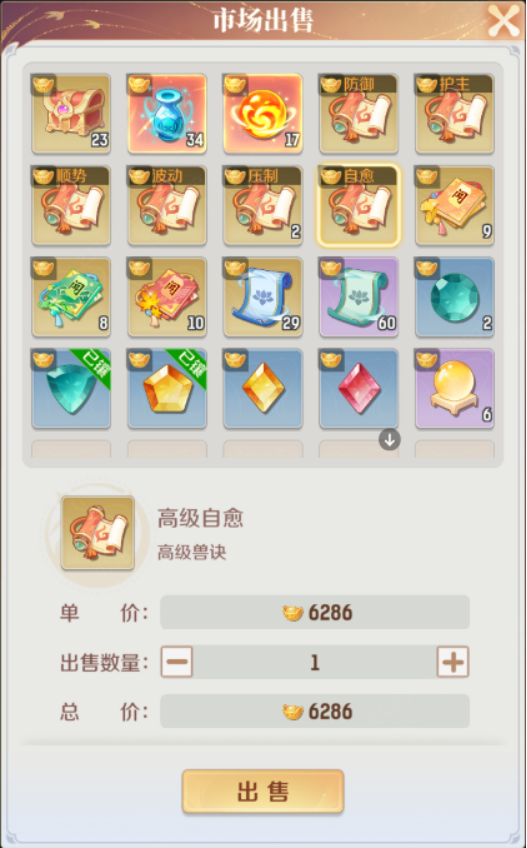The height and width of the screenshot is (848, 527).
Task: Select the treasure chest item with 23
Action: coord(71,114)
